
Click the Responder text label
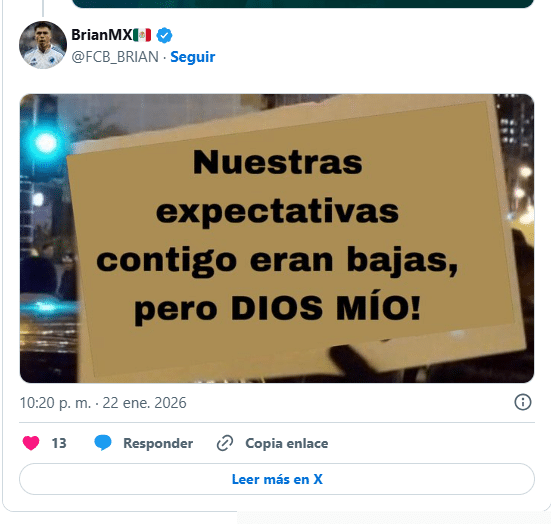pyautogui.click(x=158, y=443)
